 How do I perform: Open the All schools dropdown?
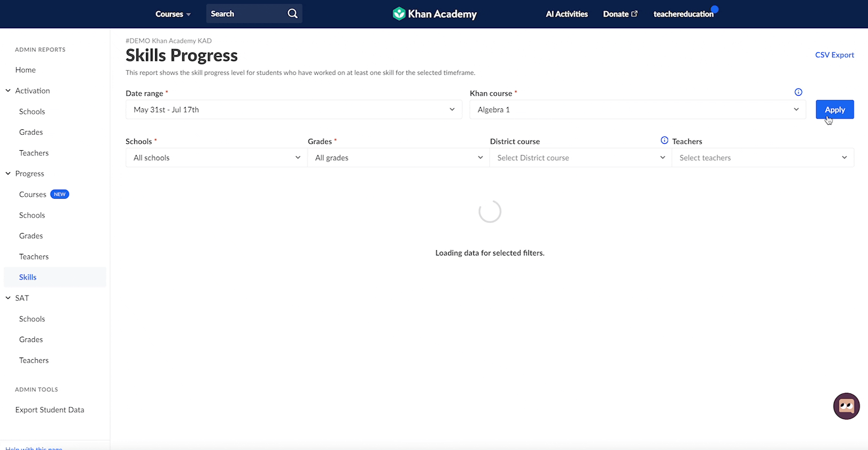click(x=216, y=158)
